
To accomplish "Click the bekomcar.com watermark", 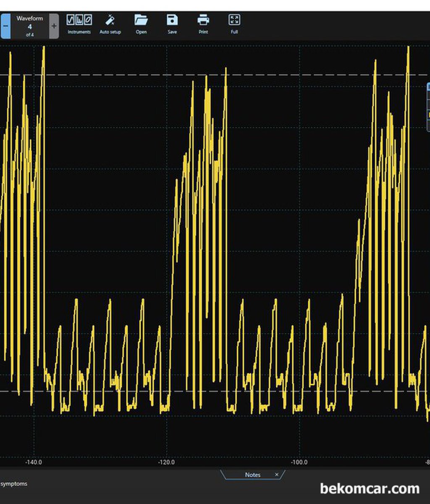I will 370,489.
